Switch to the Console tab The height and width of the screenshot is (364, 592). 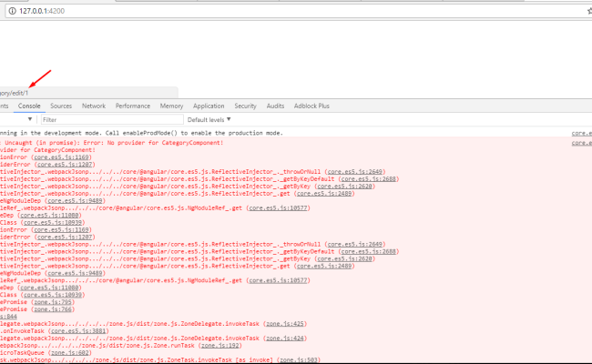coord(29,106)
